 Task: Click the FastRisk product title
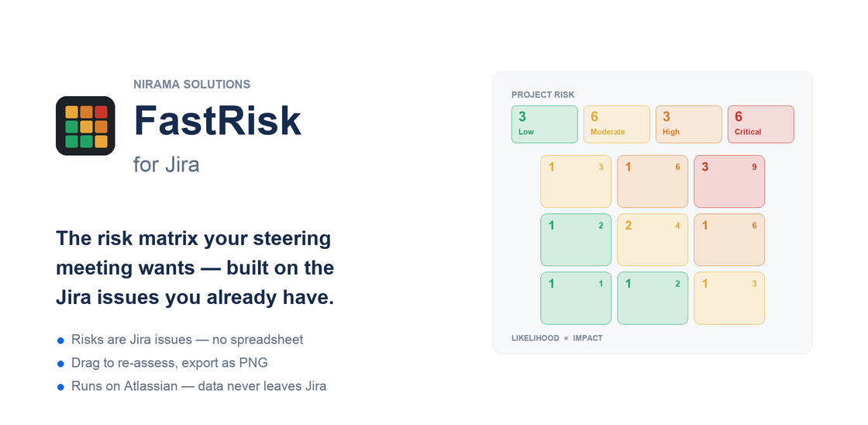[x=218, y=121]
